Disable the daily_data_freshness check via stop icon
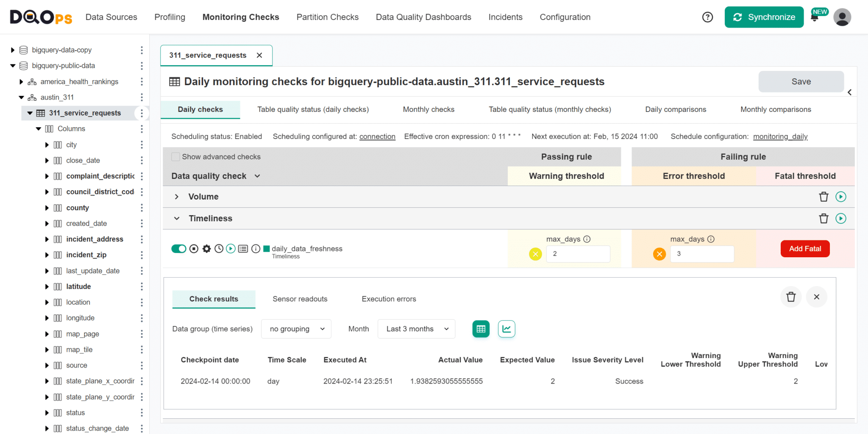 click(x=194, y=249)
